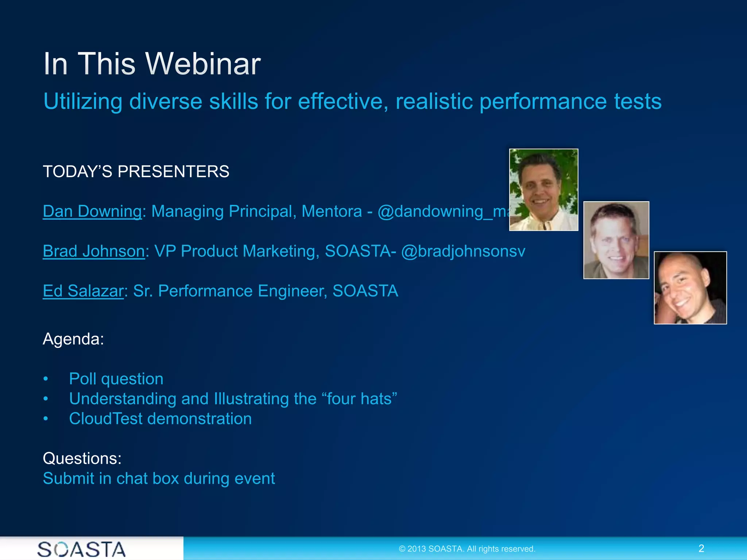Click the blue subtitle about performance tests
Viewport: 747px width, 560px height.
pos(352,101)
